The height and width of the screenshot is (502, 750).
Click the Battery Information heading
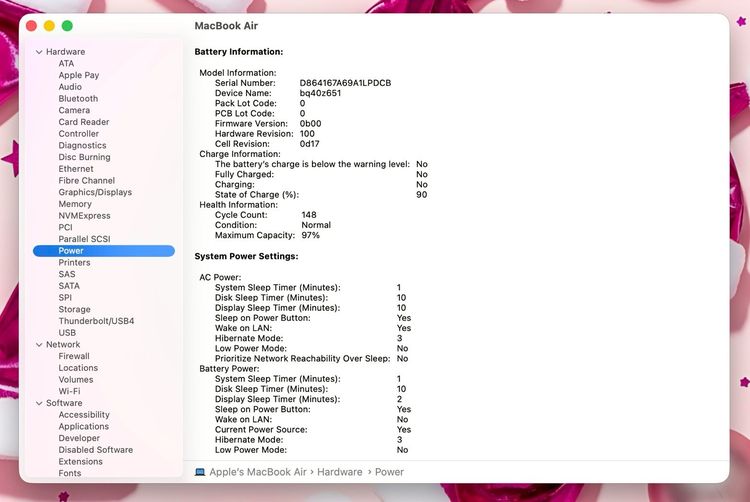[239, 52]
